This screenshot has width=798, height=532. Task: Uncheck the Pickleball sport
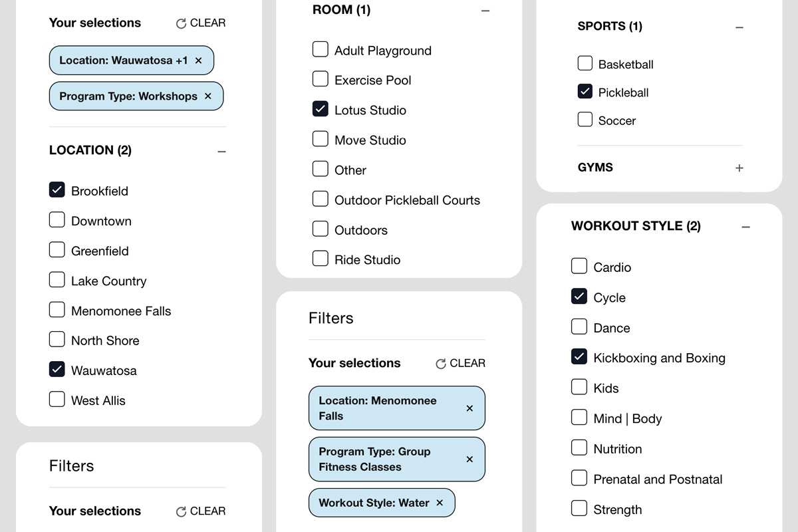coord(585,91)
